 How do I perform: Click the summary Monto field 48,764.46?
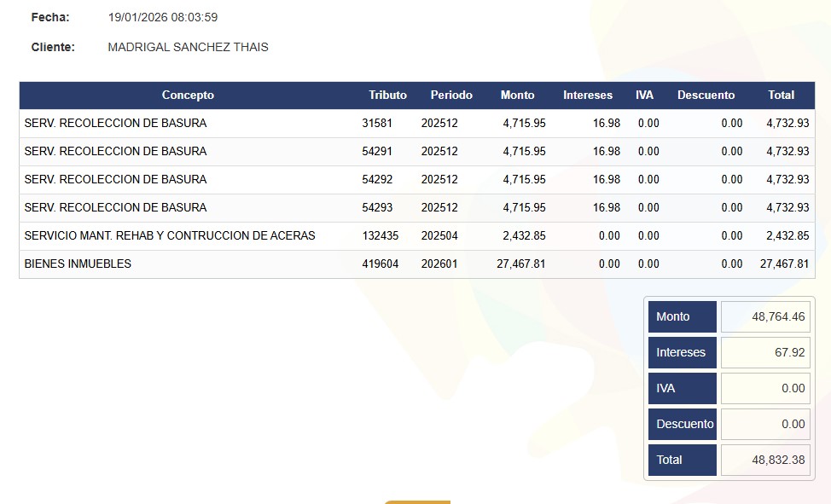(x=765, y=316)
